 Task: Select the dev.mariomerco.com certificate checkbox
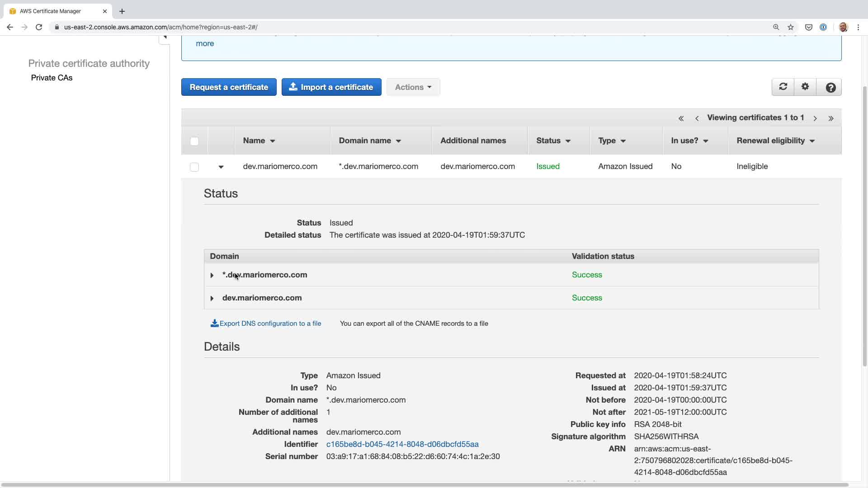tap(194, 167)
